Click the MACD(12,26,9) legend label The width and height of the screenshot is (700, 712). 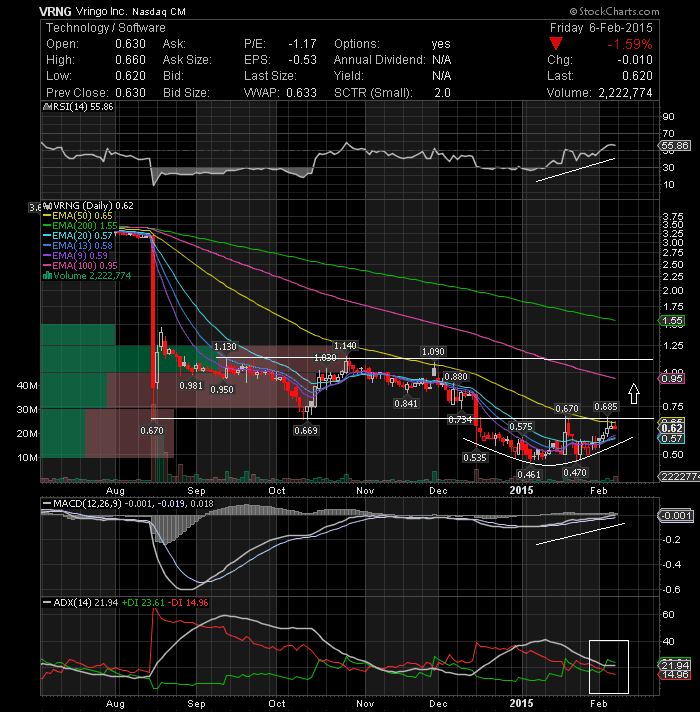coord(82,504)
